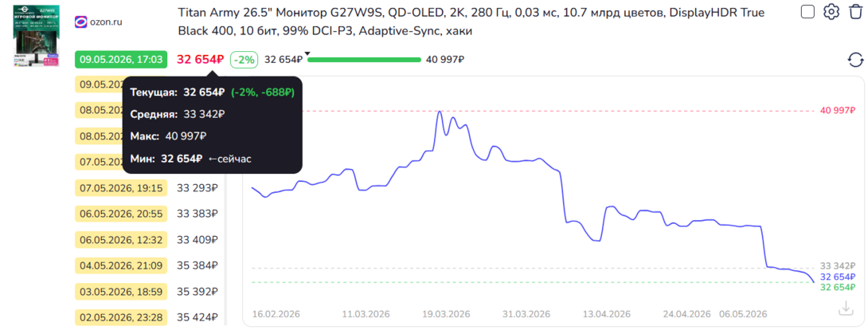The image size is (868, 330).
Task: Click the 35 424₽ price in history
Action: tap(197, 317)
